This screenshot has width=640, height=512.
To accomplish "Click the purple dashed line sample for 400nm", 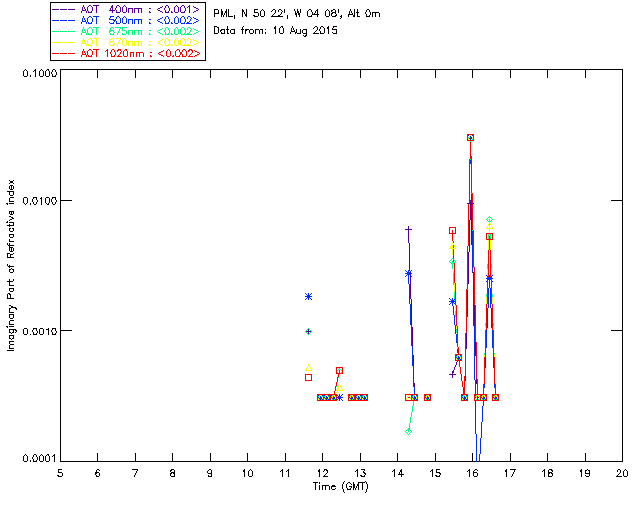I will click(64, 9).
